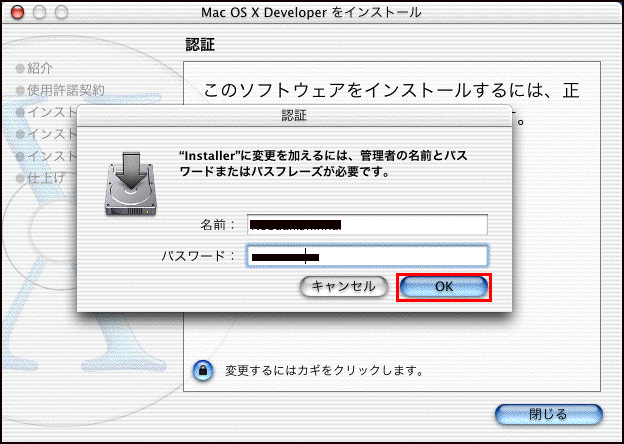Click the 認証 dialog title bar
The width and height of the screenshot is (624, 444).
point(294,115)
